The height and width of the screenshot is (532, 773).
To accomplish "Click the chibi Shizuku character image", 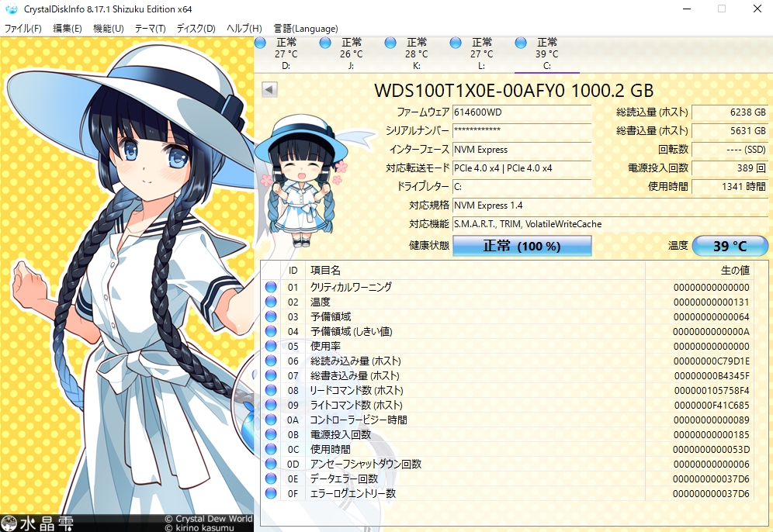I will pyautogui.click(x=302, y=181).
